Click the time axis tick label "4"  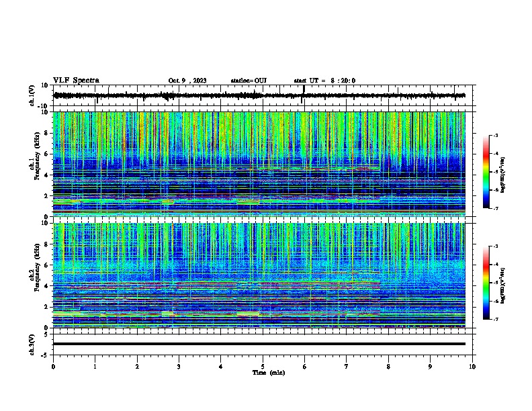(x=221, y=367)
